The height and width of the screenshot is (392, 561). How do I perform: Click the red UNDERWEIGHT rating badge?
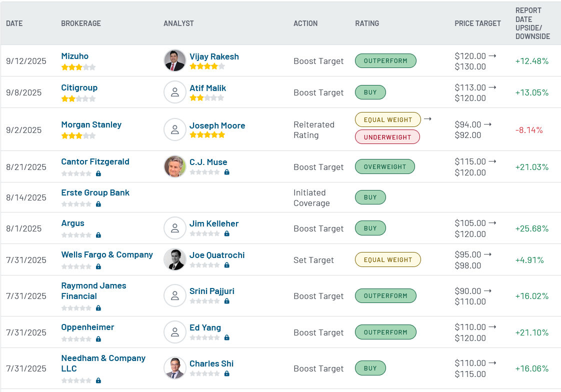click(387, 137)
